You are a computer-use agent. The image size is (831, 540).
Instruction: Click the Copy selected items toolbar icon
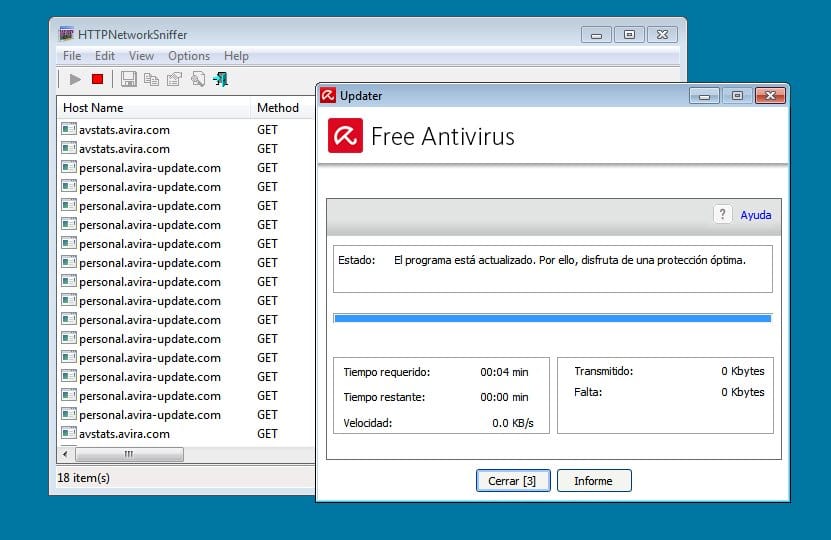152,79
